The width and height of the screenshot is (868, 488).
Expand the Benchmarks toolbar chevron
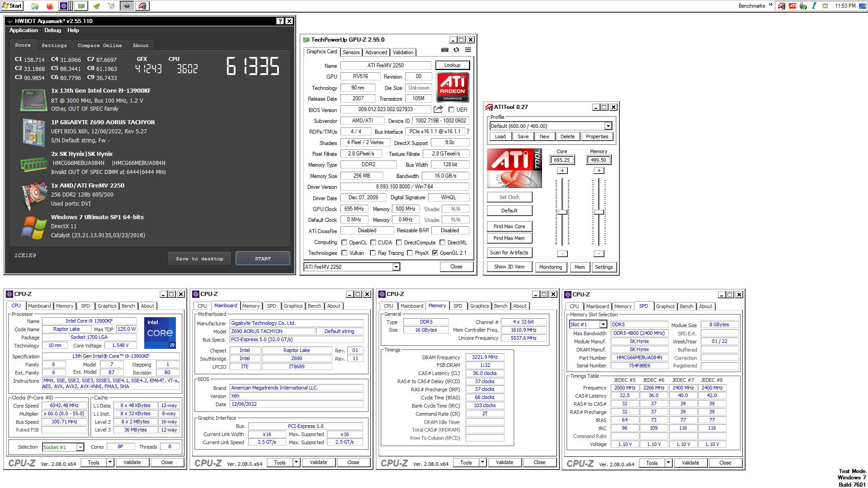771,5
